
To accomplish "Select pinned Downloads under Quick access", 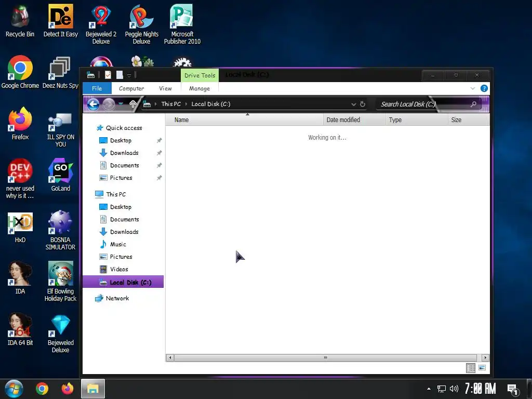I will click(124, 153).
